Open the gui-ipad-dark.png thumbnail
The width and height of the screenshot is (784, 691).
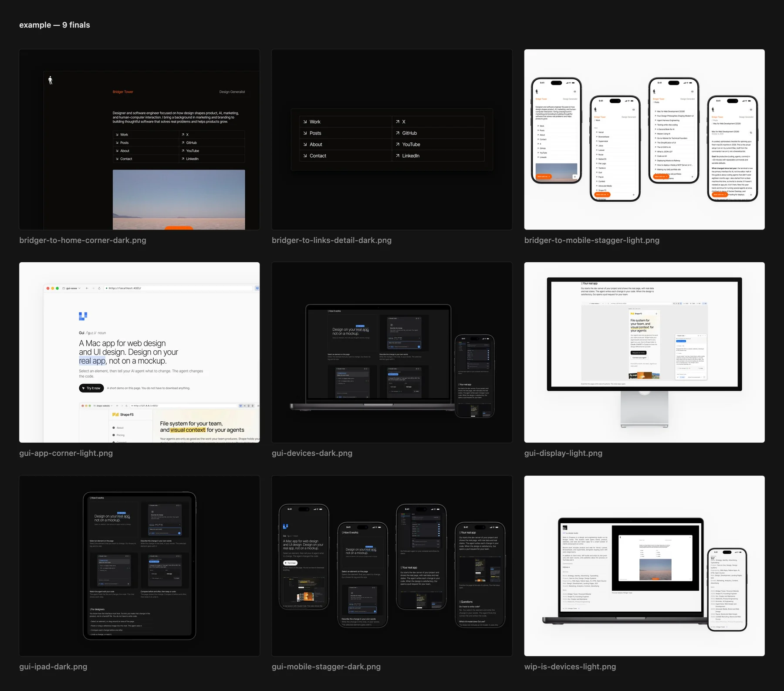coord(139,566)
